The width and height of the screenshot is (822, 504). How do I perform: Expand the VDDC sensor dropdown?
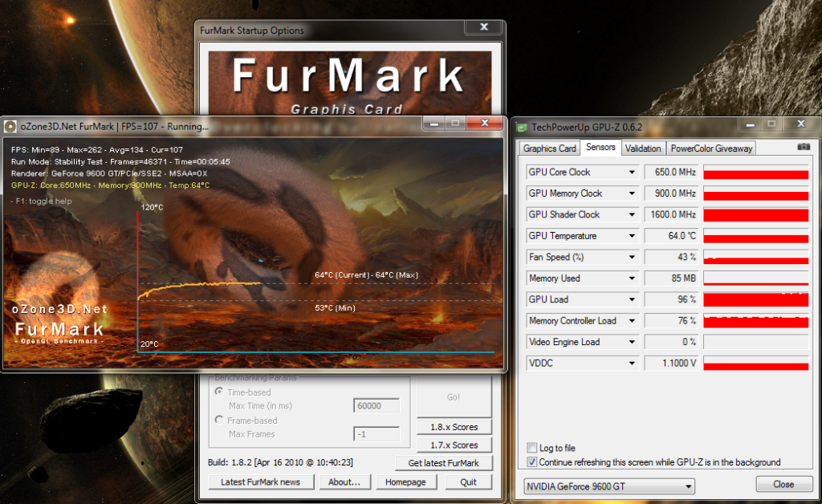(632, 363)
